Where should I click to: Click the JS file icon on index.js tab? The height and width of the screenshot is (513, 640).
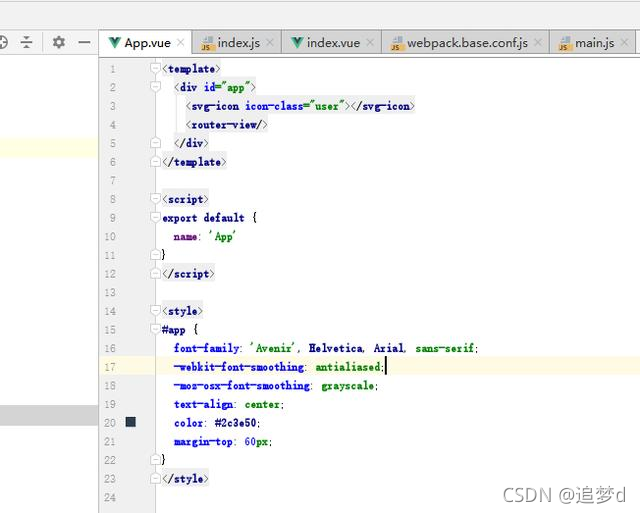pyautogui.click(x=207, y=43)
